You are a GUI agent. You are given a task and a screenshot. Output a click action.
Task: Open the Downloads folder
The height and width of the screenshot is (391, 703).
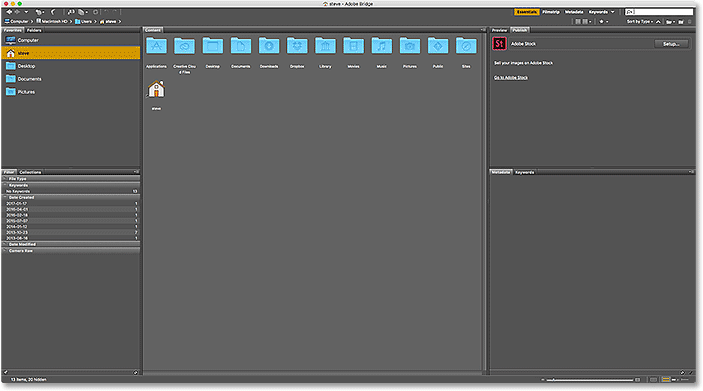[269, 46]
